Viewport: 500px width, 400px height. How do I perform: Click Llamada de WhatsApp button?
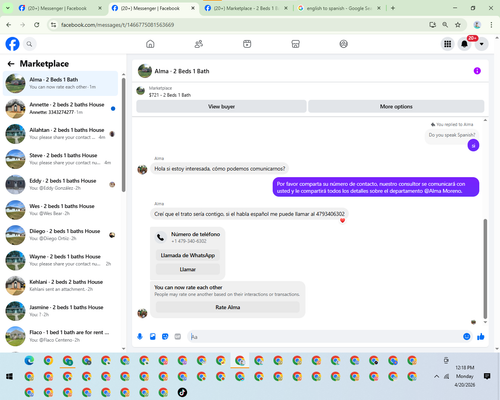coord(188,255)
